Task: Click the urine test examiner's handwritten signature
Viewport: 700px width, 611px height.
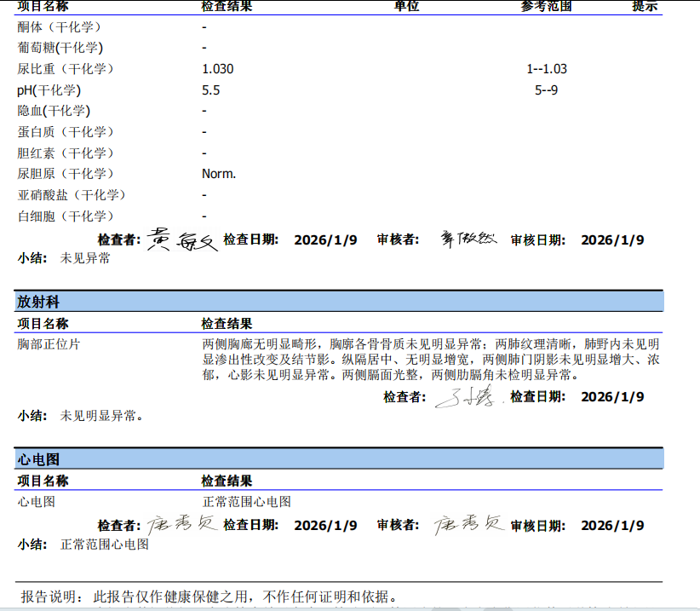Action: tap(181, 240)
